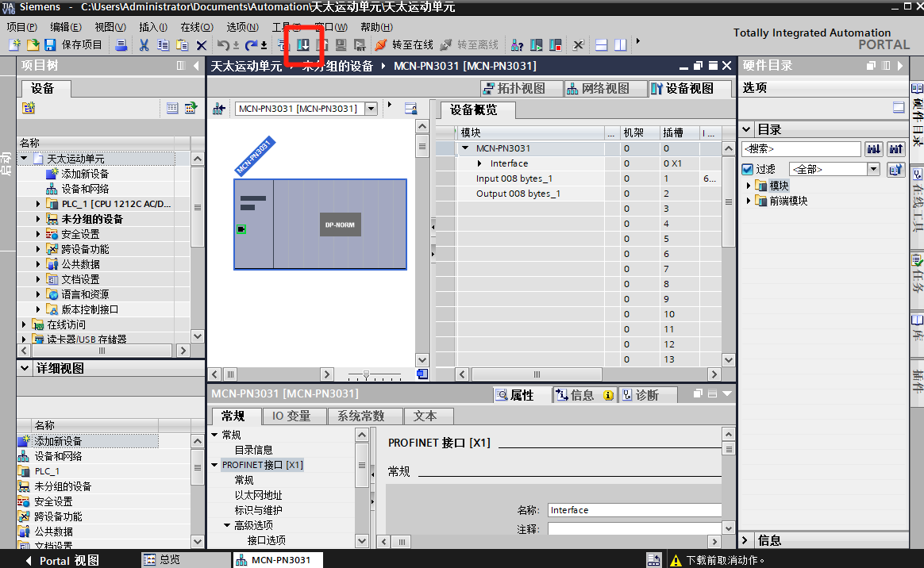Search downward in hardware catalog
Image resolution: width=924 pixels, height=568 pixels.
[x=874, y=149]
